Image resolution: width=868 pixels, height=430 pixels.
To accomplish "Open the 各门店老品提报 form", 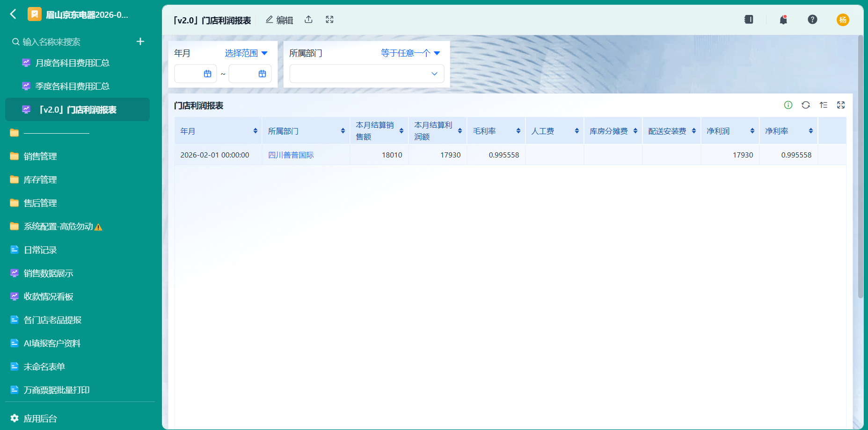I will (x=77, y=320).
